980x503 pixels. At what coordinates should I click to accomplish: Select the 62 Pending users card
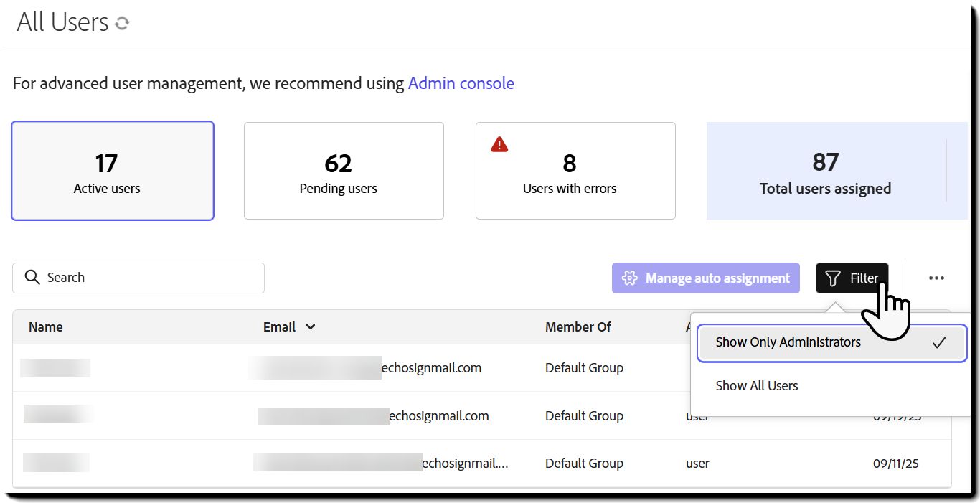click(x=344, y=171)
